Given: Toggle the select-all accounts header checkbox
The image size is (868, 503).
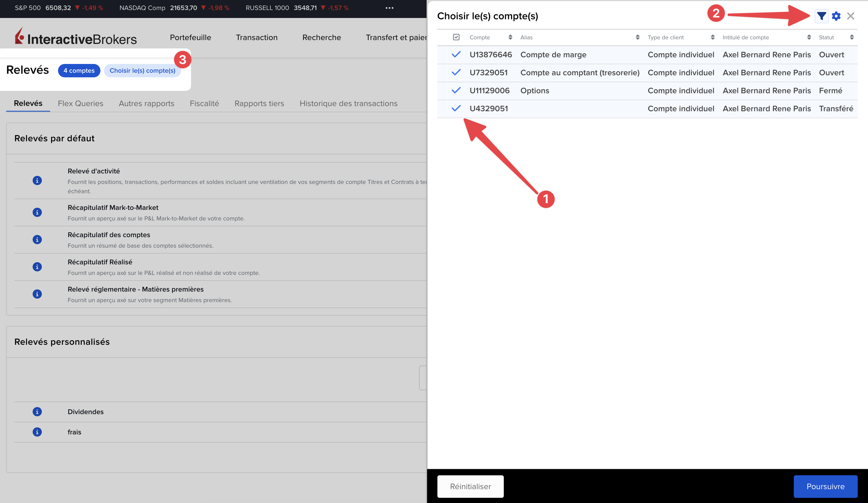Looking at the screenshot, I should coord(456,37).
